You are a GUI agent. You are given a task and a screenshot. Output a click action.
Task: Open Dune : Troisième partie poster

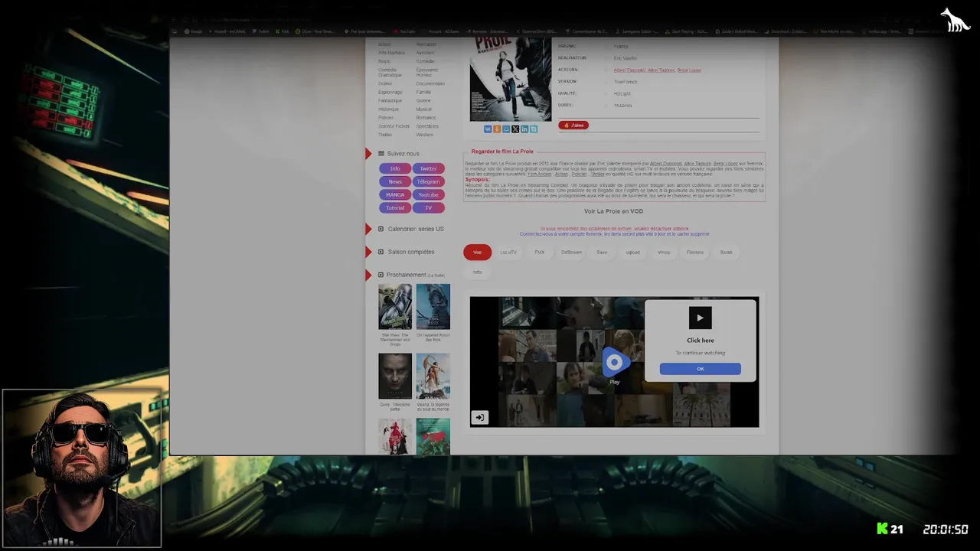pyautogui.click(x=395, y=376)
